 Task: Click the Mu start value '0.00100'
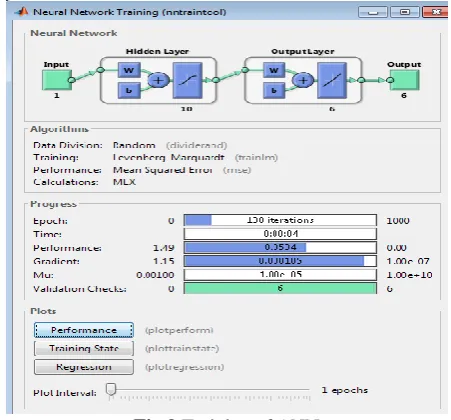155,275
